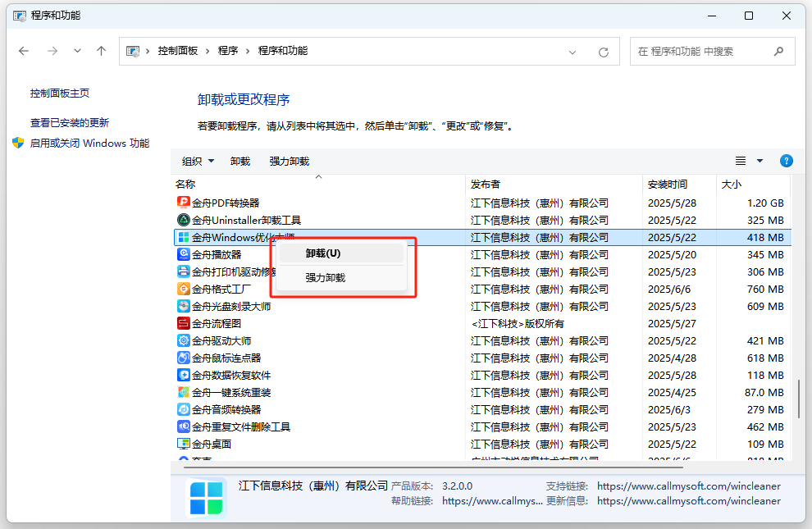Open 查看已安装的更新 link

[70, 123]
